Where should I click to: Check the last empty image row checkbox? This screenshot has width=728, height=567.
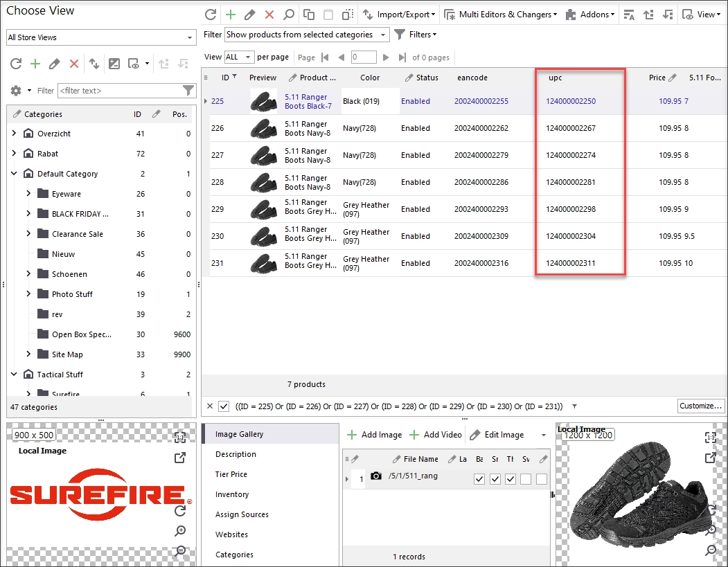click(x=542, y=479)
